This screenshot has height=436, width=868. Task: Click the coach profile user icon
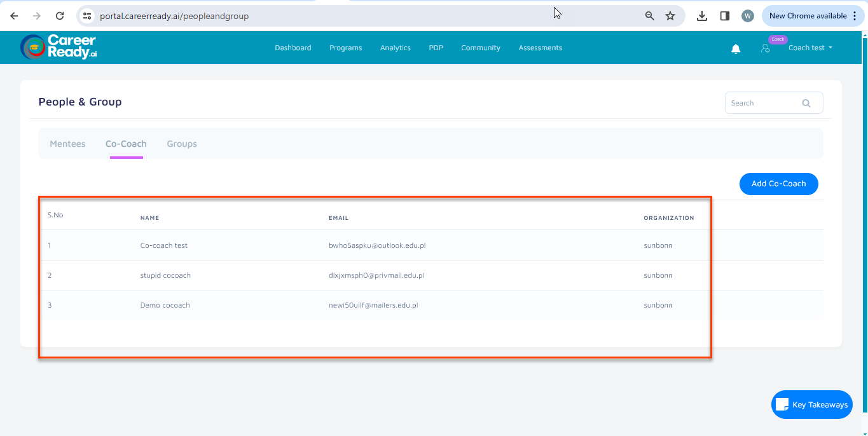[x=765, y=48]
